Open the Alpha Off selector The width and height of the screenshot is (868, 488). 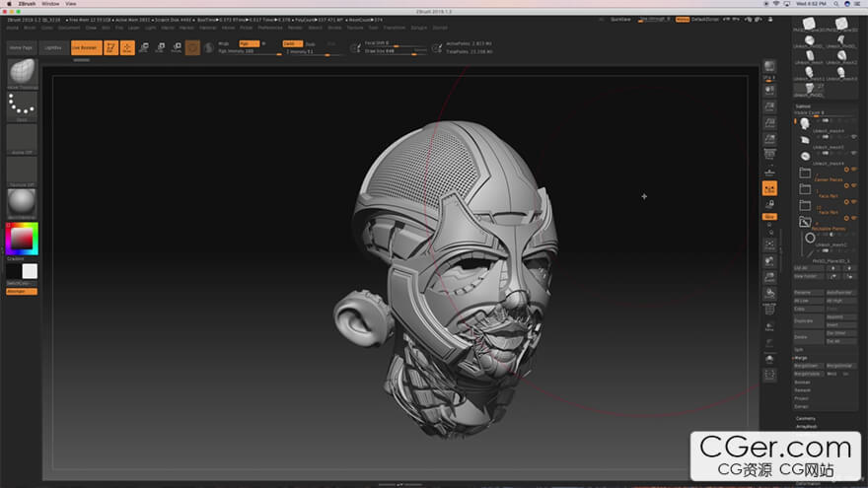coord(22,138)
